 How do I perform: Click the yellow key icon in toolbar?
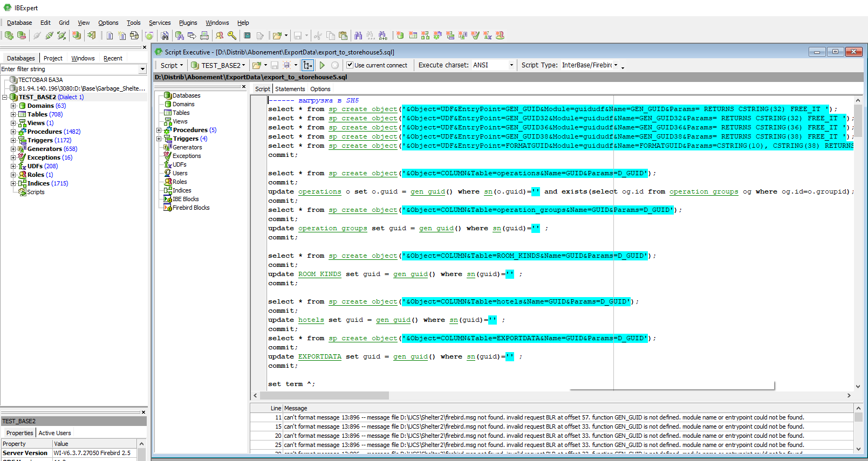coord(232,36)
